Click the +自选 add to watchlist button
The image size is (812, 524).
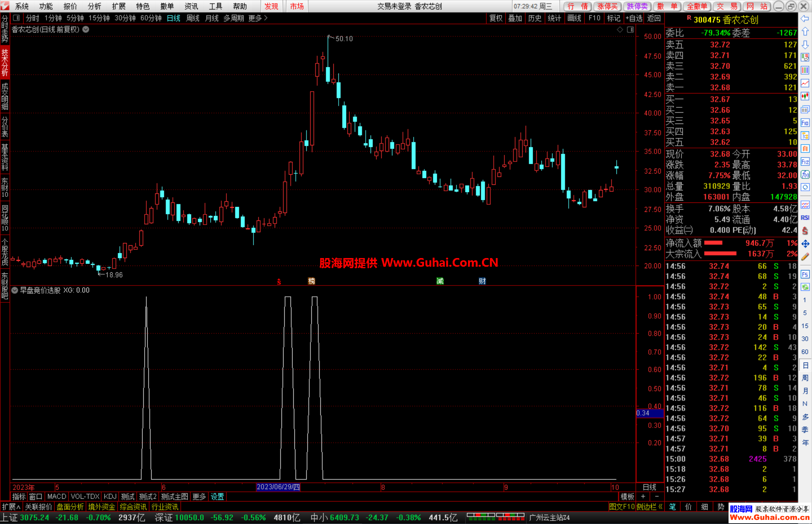click(634, 18)
